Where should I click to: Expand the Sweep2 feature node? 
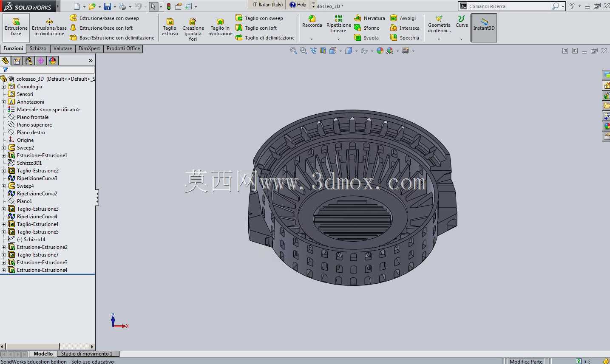tap(4, 148)
